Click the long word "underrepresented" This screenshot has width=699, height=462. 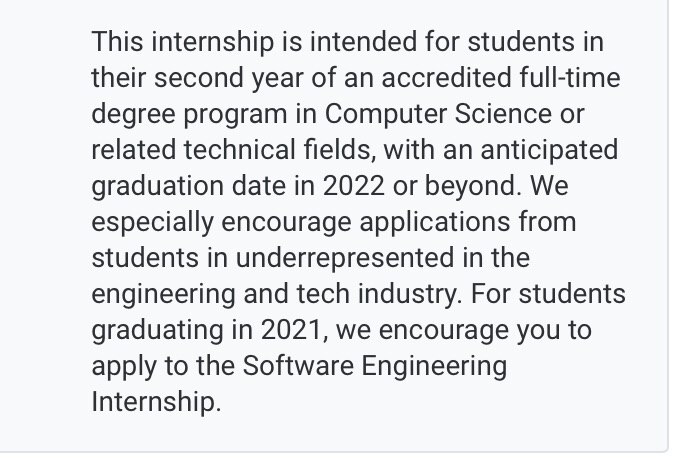coord(345,259)
